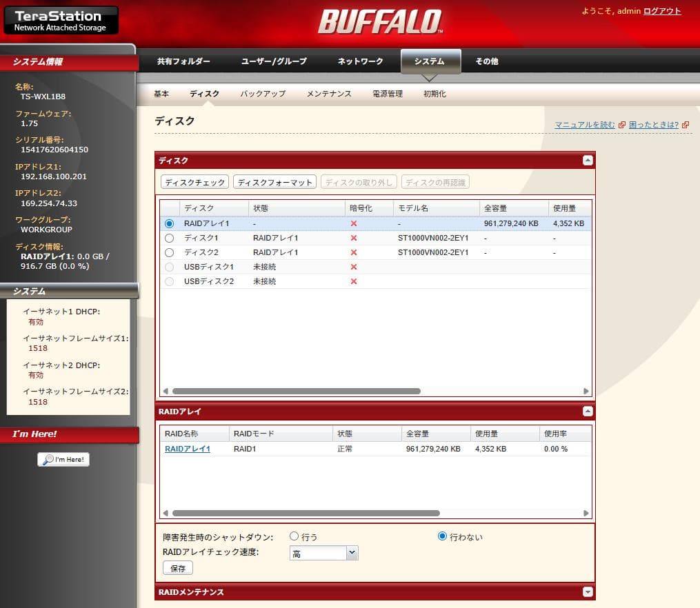Collapse the ディスク panel
Screen dimensions: 700x608
pyautogui.click(x=588, y=161)
